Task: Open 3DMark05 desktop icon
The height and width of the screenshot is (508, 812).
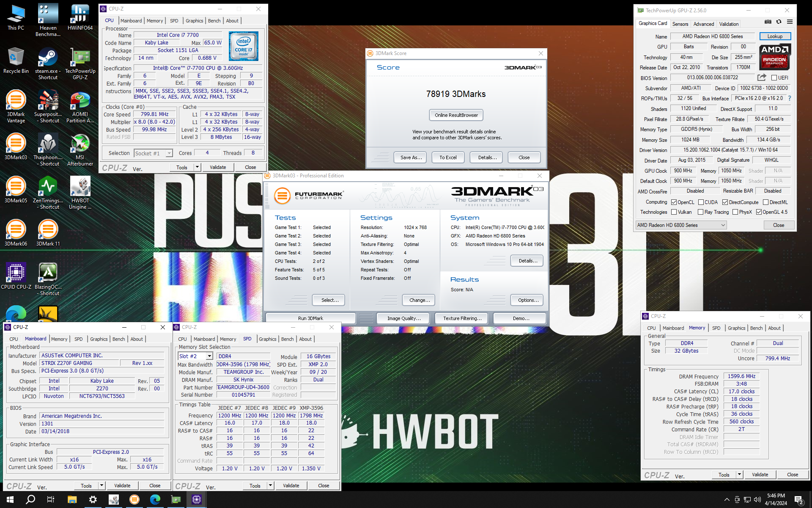Action: [16, 190]
